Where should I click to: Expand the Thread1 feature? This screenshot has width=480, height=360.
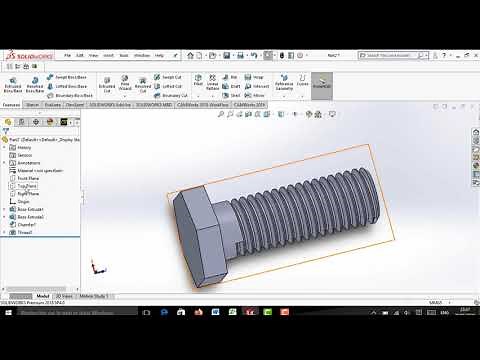4,232
